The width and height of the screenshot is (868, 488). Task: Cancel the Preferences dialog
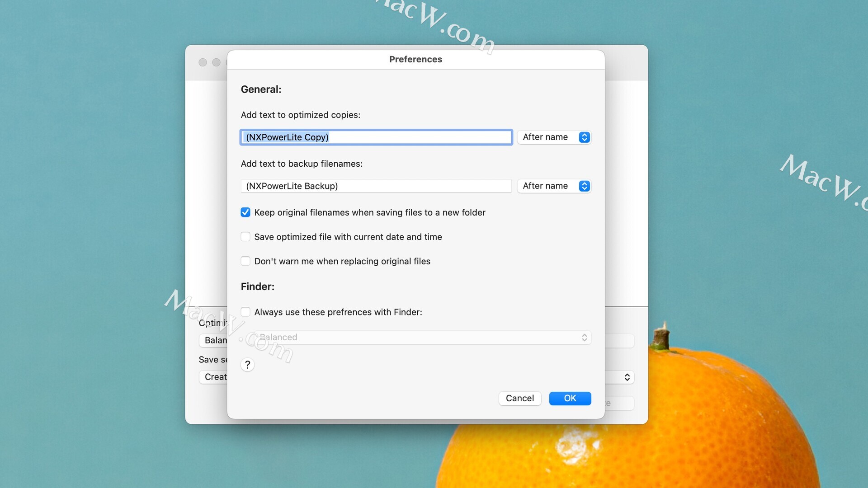click(520, 398)
